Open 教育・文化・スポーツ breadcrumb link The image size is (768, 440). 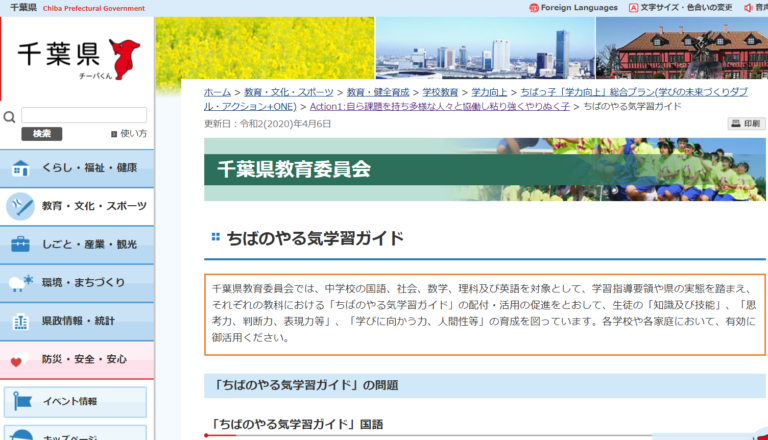(288, 92)
